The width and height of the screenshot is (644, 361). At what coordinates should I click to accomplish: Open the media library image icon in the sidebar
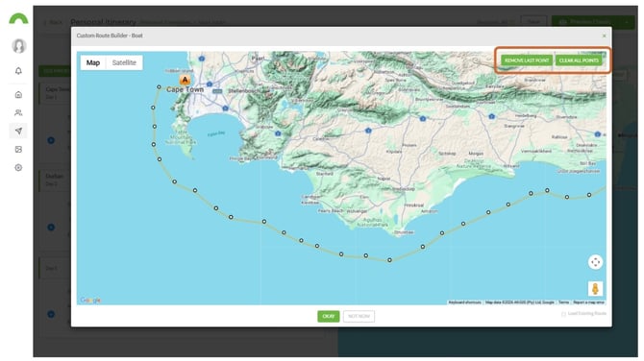(18, 150)
